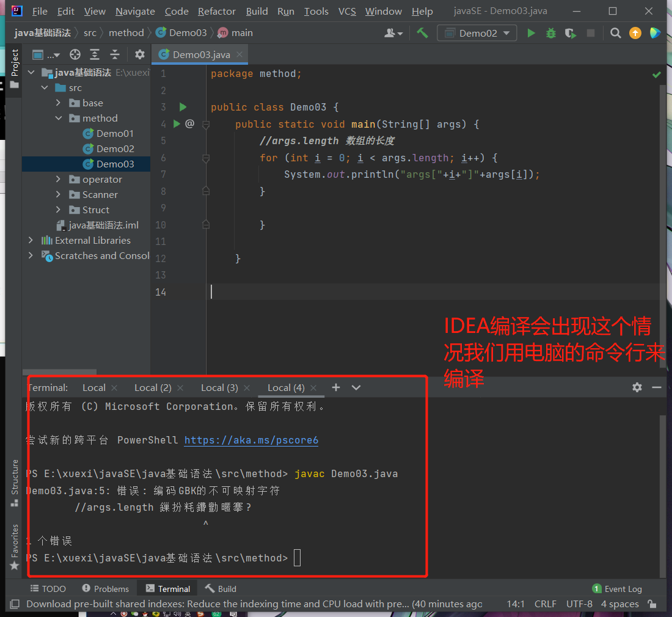
Task: Click the Stop square icon in toolbar
Action: [x=590, y=33]
